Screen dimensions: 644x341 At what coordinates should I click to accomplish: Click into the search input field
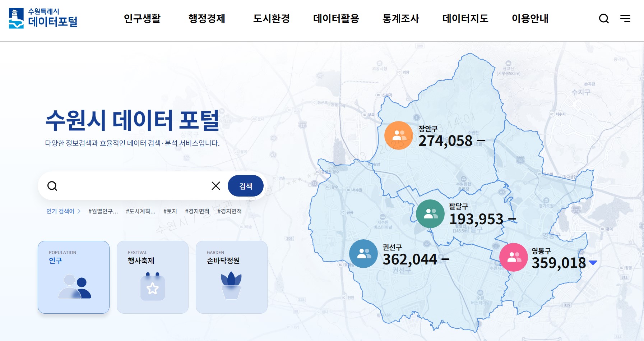(133, 186)
